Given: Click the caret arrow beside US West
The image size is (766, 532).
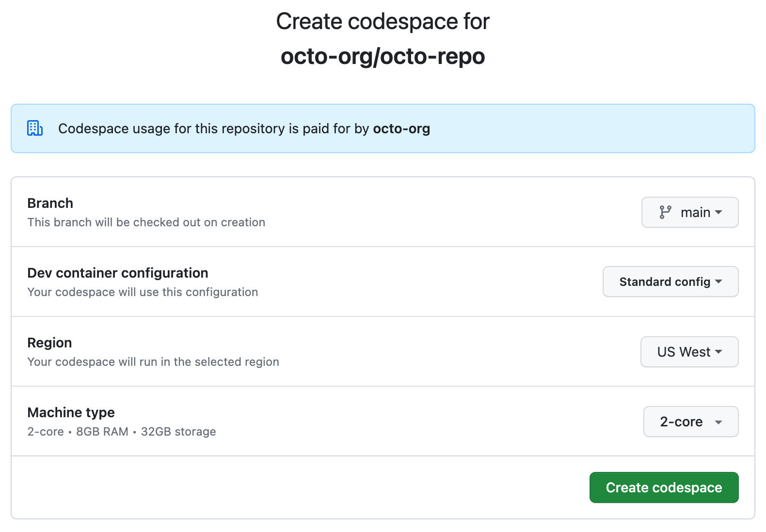Looking at the screenshot, I should 718,352.
